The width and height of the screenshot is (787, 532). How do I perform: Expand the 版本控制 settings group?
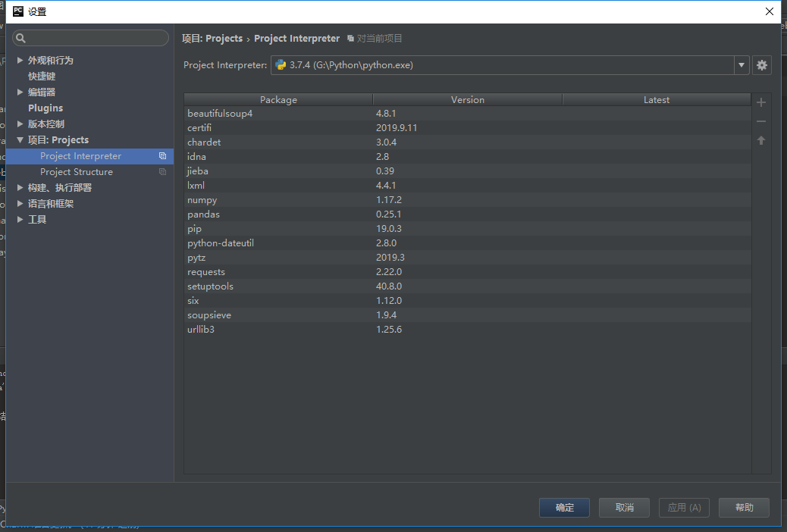(20, 124)
